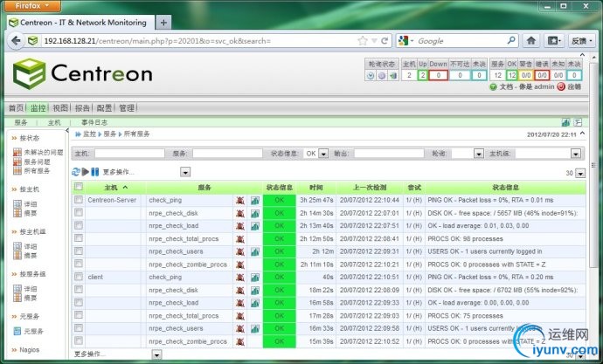Open Firefox application menu button
The height and width of the screenshot is (364, 603).
click(x=32, y=6)
